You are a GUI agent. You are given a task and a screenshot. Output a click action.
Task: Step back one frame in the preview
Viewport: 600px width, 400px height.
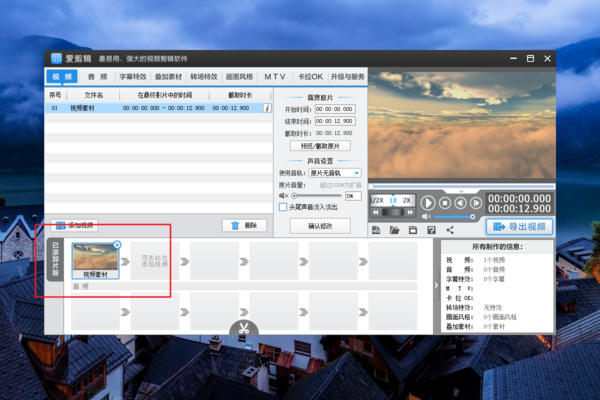[460, 203]
